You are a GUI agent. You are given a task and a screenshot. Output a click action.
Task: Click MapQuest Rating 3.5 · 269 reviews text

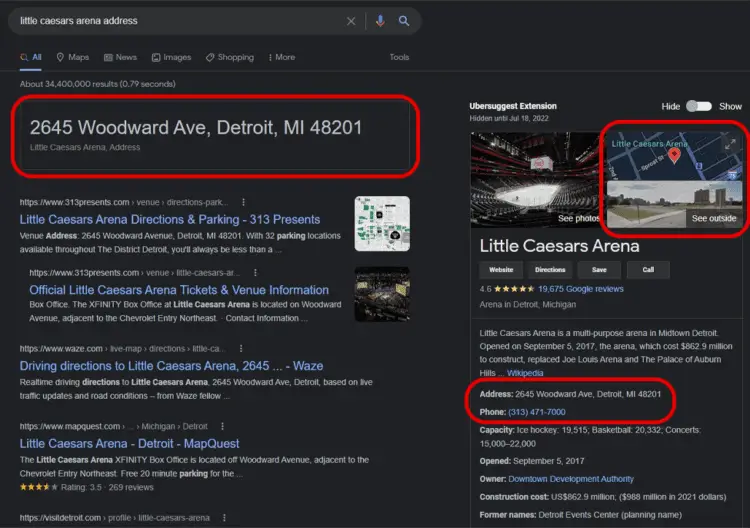tap(107, 487)
